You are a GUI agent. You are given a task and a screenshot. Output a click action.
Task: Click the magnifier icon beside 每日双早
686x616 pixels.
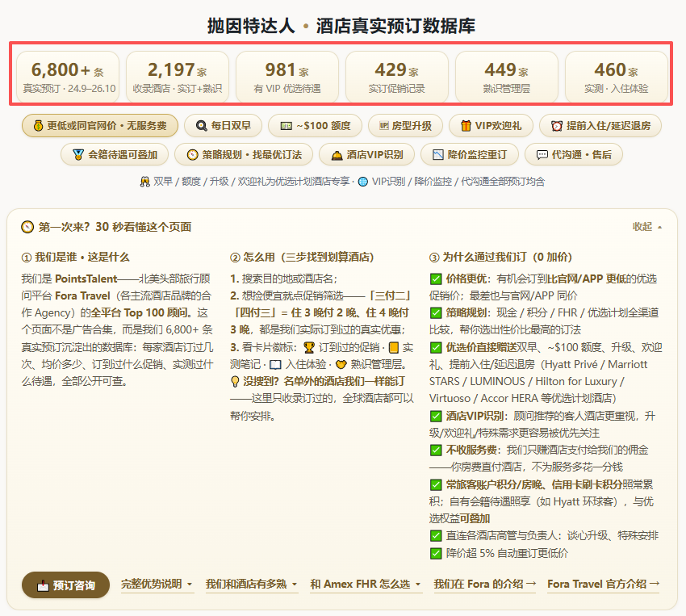[x=201, y=126]
